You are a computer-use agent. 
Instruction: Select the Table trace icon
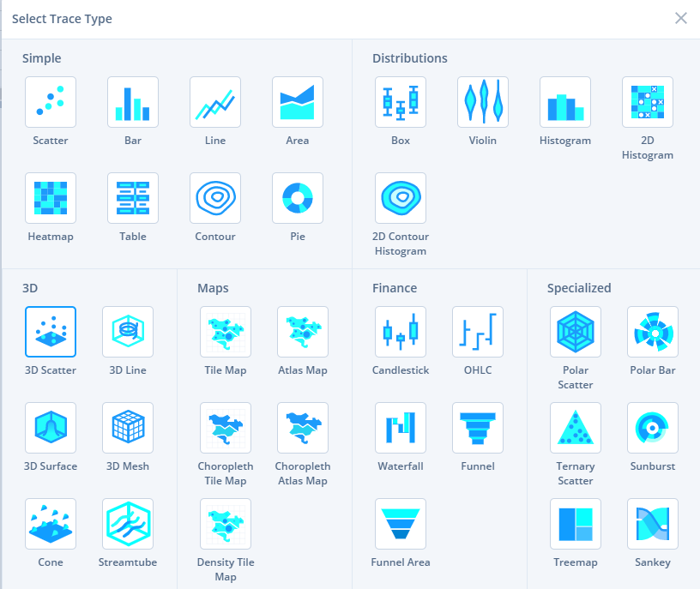coord(133,198)
